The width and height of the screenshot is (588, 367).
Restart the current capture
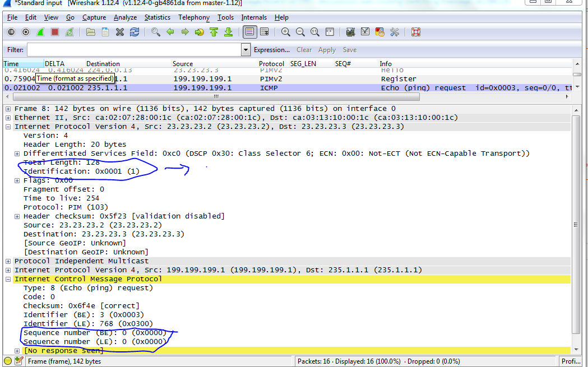pos(68,32)
